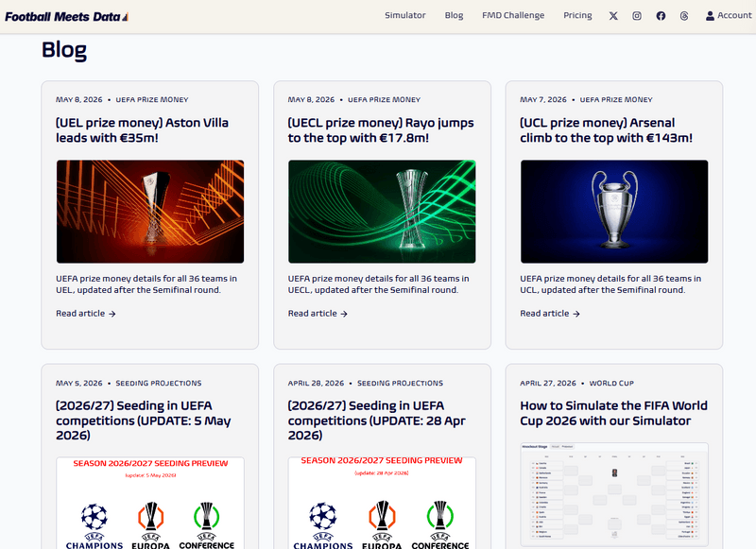
Task: Open the Threads social icon
Action: point(684,16)
